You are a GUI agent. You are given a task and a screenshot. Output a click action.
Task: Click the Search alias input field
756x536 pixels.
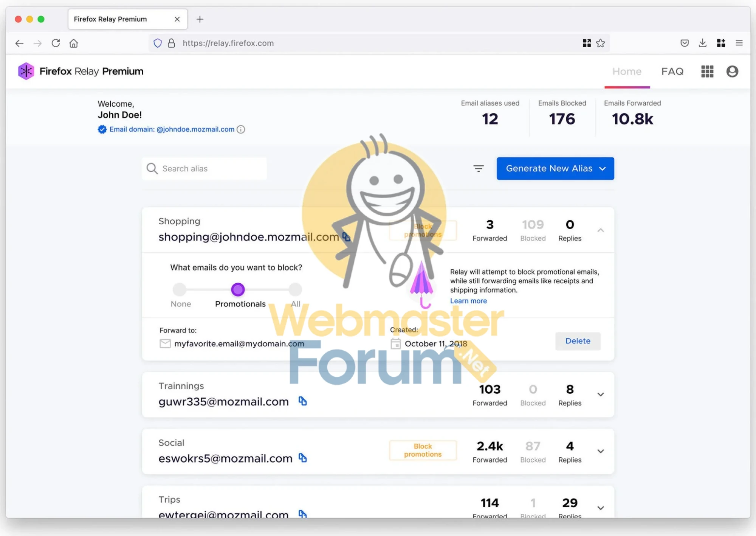point(204,168)
